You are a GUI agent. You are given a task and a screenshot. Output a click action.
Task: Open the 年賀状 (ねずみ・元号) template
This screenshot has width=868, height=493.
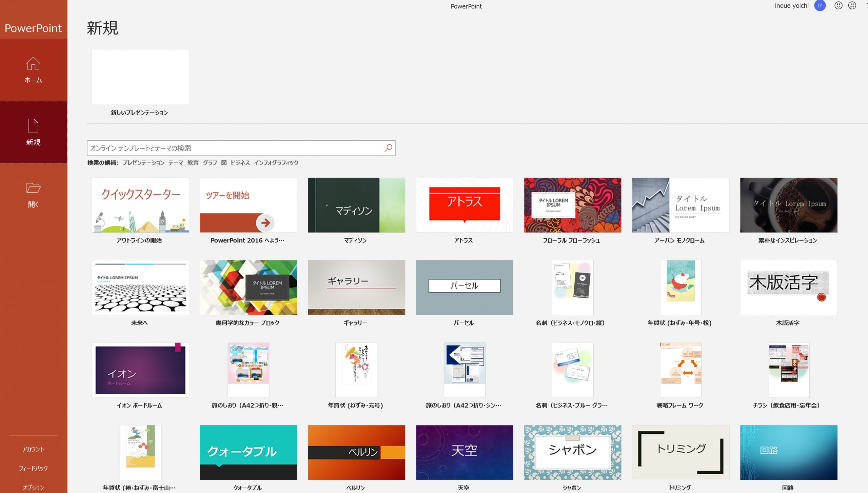coord(356,370)
